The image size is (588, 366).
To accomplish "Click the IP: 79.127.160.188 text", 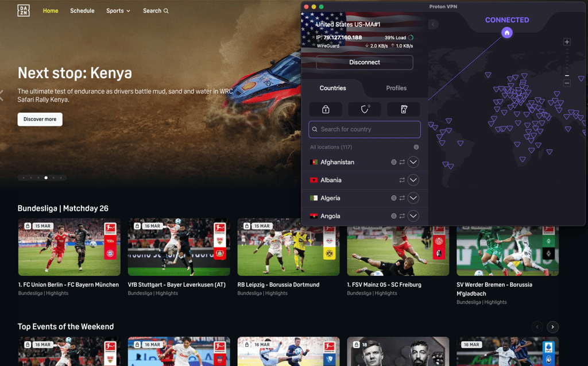I will pyautogui.click(x=339, y=37).
